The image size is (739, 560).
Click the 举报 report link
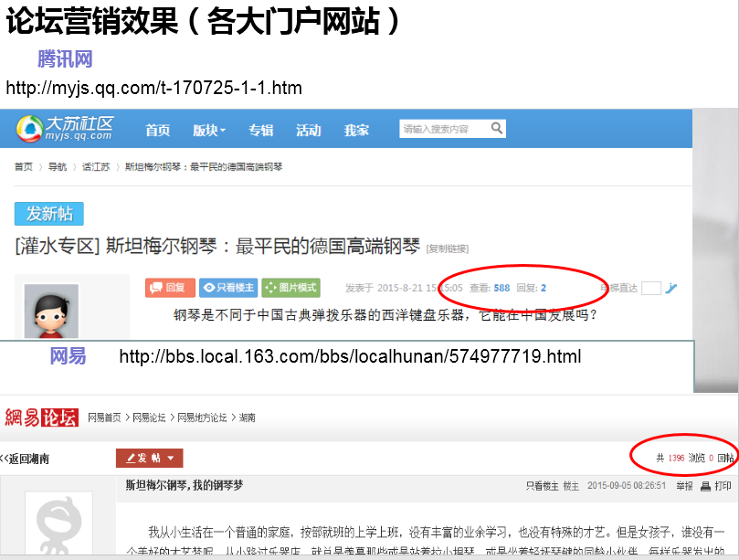point(684,486)
